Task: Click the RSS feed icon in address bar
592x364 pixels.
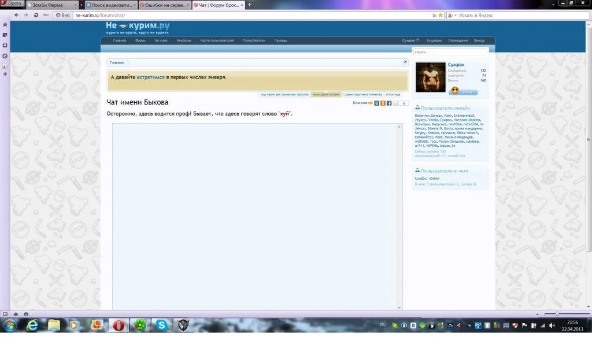Action: click(x=434, y=16)
